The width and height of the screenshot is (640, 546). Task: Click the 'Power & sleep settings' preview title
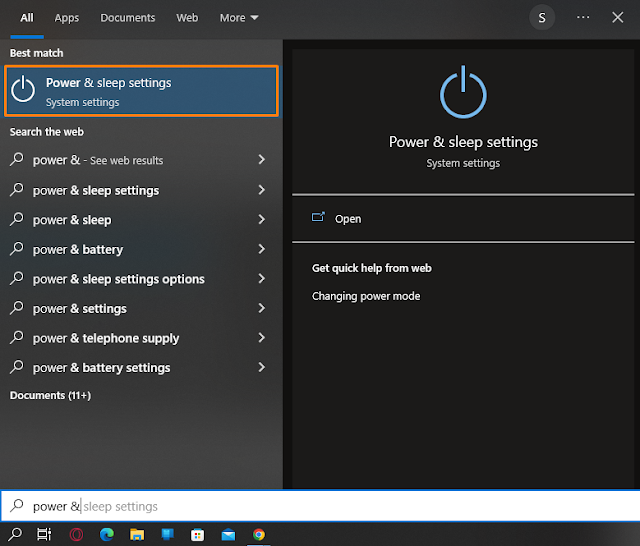click(x=463, y=142)
